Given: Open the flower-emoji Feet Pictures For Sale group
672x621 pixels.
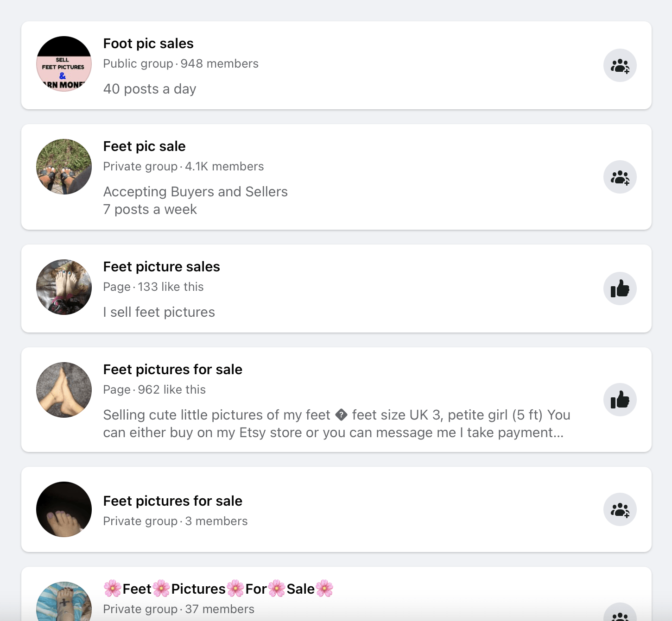Looking at the screenshot, I should pyautogui.click(x=218, y=589).
